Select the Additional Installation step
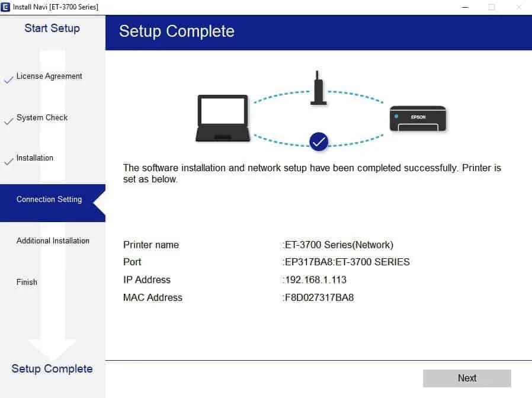 [53, 240]
